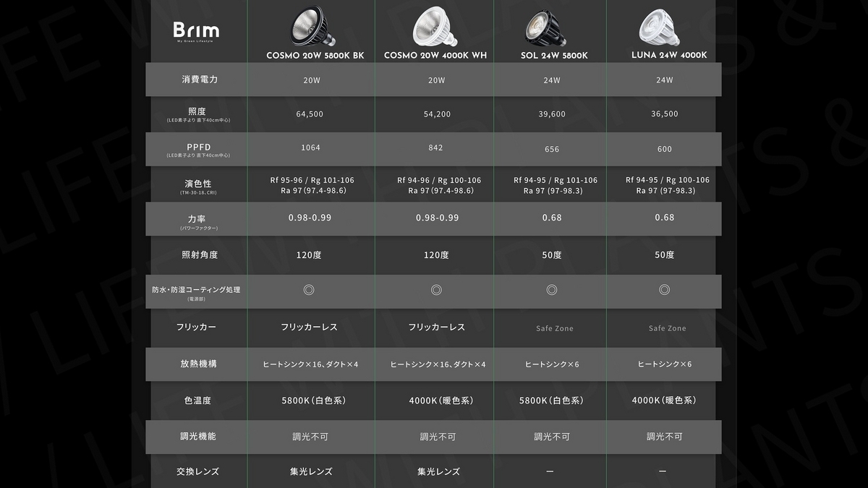The image size is (868, 488).
Task: Click the waterproof double-circle mark for SOL
Action: (x=552, y=290)
